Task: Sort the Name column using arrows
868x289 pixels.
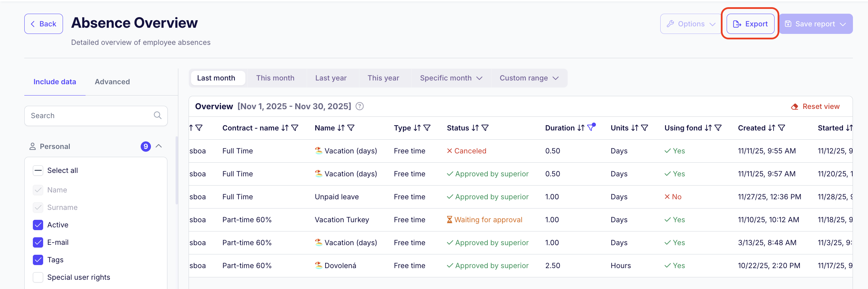Action: tap(341, 128)
